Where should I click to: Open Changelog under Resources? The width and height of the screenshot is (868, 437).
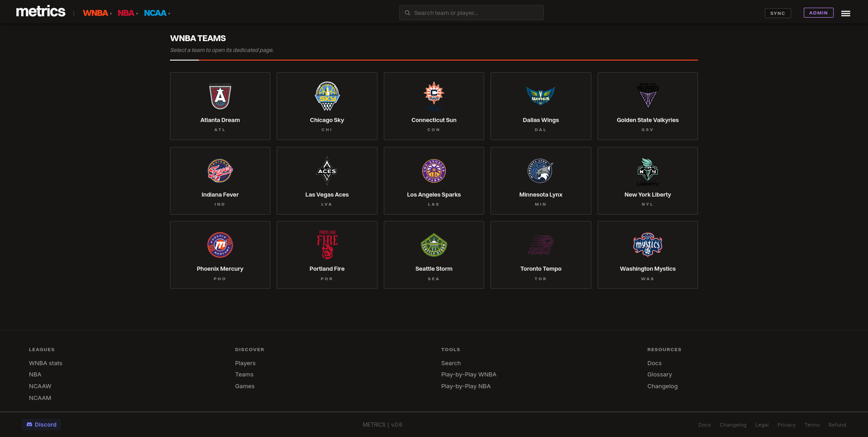(x=662, y=386)
